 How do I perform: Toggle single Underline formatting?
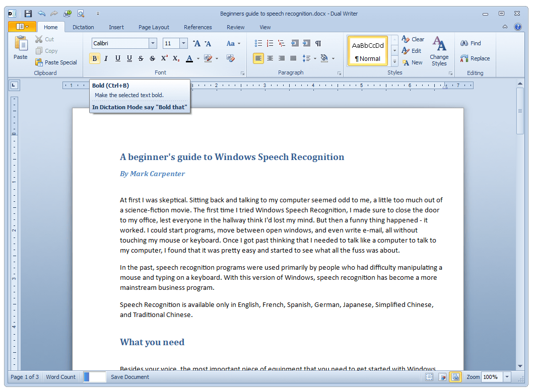tap(117, 58)
